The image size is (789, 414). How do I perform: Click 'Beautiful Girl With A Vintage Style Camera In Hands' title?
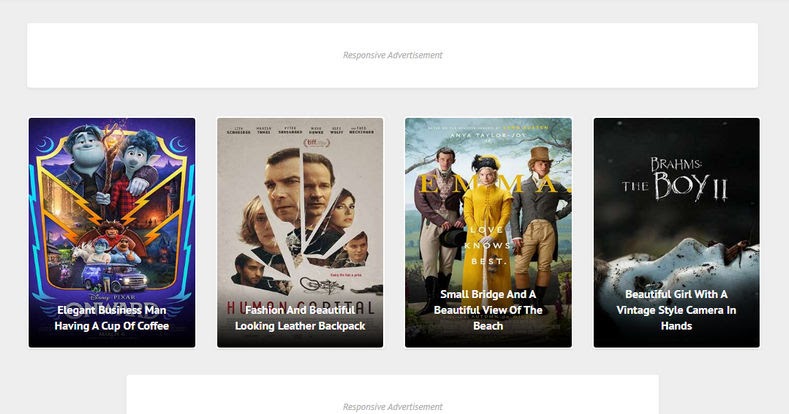676,310
